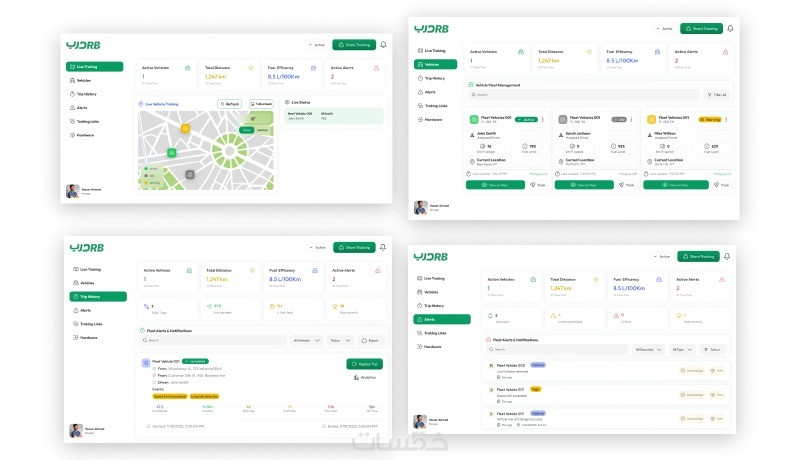
Task: Open Active status dropdown in Vehicles screen
Action: [664, 29]
